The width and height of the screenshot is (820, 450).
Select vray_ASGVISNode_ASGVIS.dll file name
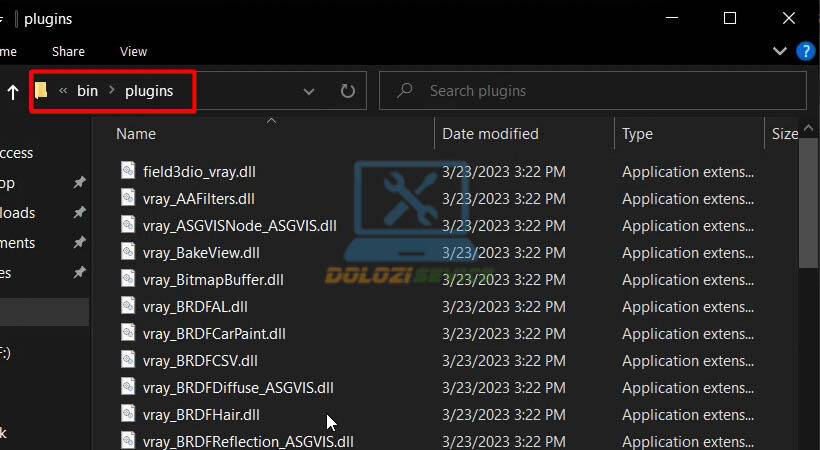click(x=240, y=226)
